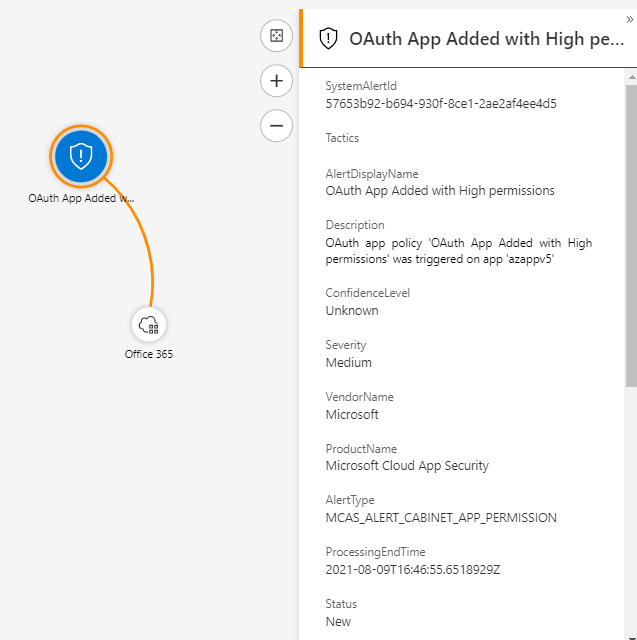The width and height of the screenshot is (637, 640).
Task: Click the scrollbar up arrow in details panel
Action: click(632, 77)
